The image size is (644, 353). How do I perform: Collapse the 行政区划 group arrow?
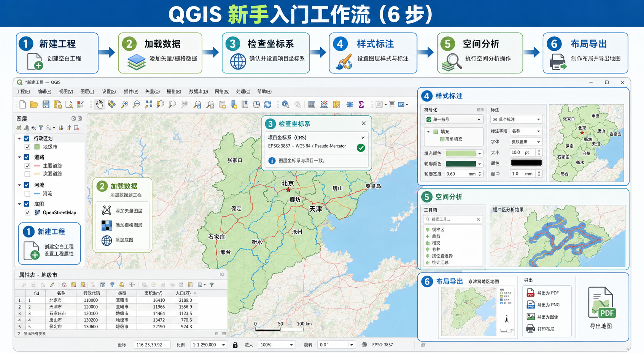[x=19, y=138]
